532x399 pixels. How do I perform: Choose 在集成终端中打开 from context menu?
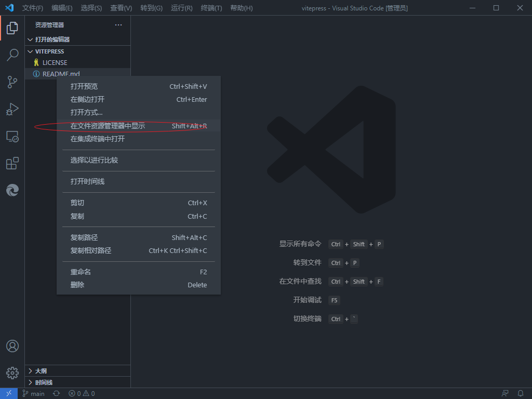139,139
